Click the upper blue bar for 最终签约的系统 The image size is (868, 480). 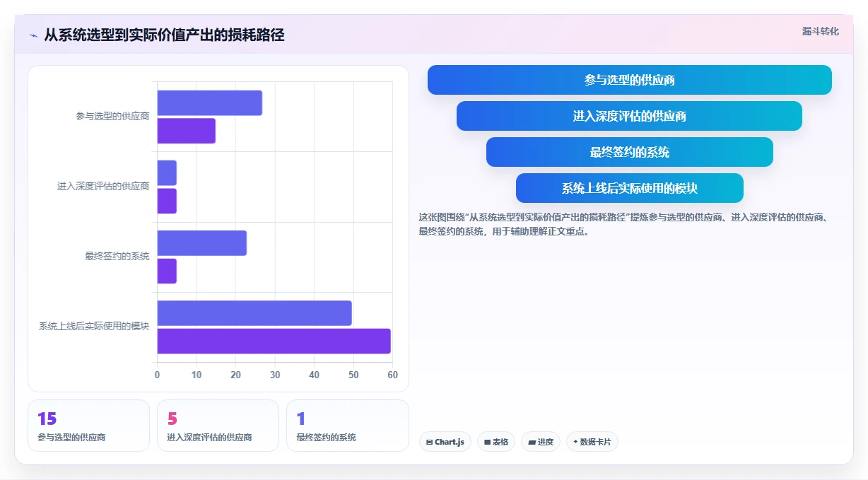[201, 243]
